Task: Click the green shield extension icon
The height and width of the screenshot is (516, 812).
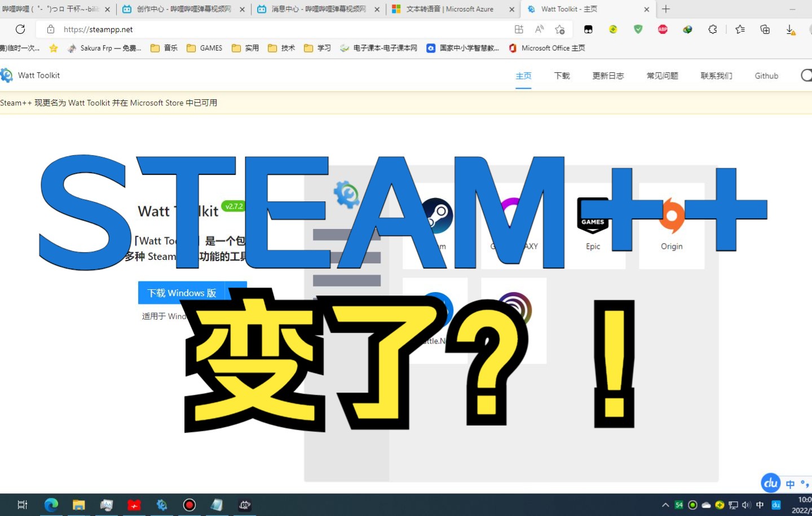Action: (x=638, y=29)
